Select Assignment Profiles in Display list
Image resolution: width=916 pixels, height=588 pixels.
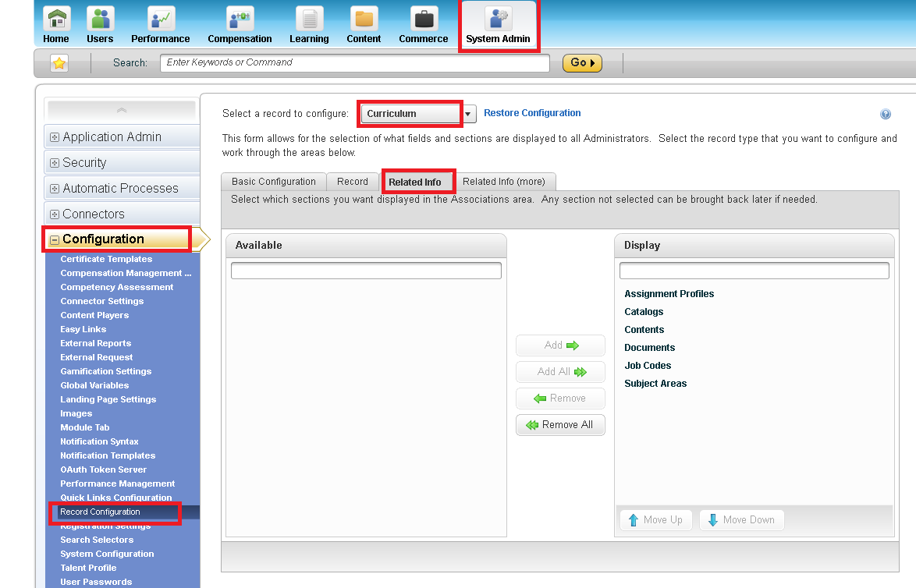[x=669, y=294]
